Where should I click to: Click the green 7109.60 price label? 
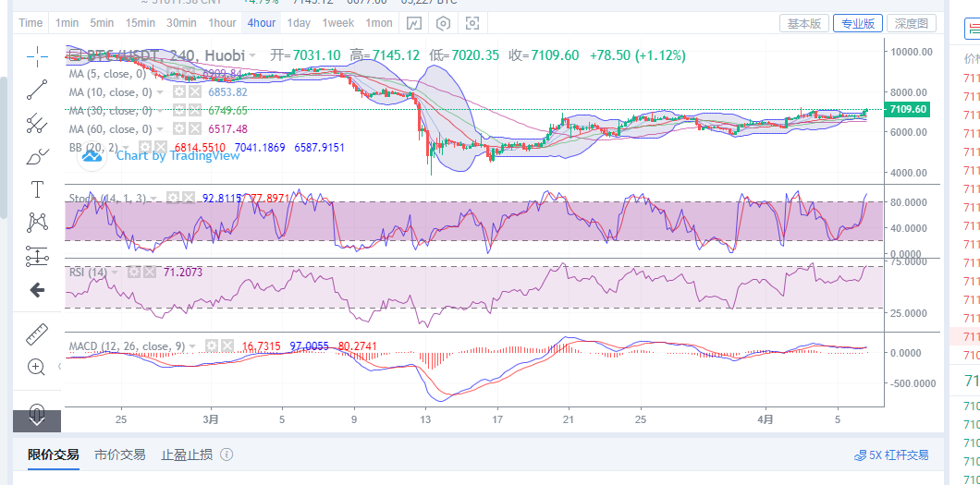pyautogui.click(x=909, y=109)
